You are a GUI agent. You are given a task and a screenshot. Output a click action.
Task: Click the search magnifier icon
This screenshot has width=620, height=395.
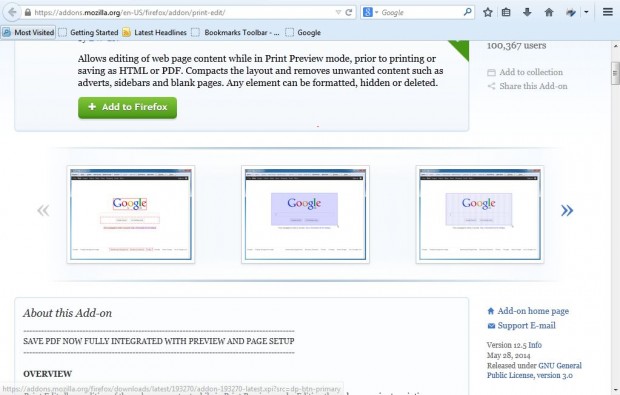467,12
